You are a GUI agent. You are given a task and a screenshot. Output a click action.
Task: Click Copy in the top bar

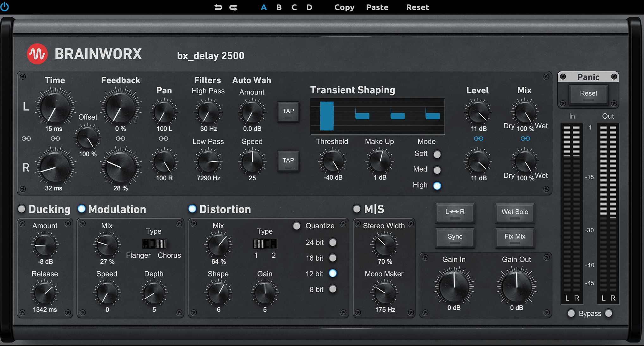(x=344, y=8)
